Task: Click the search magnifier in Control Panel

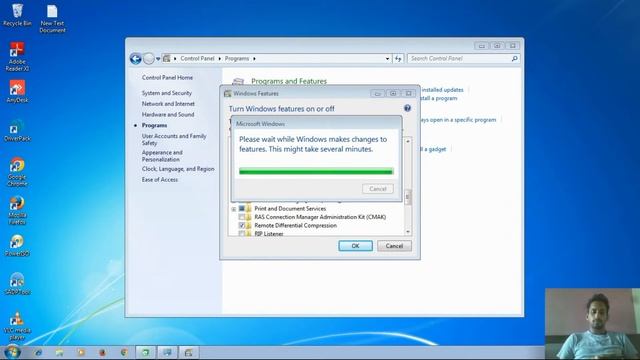Action: [x=514, y=59]
